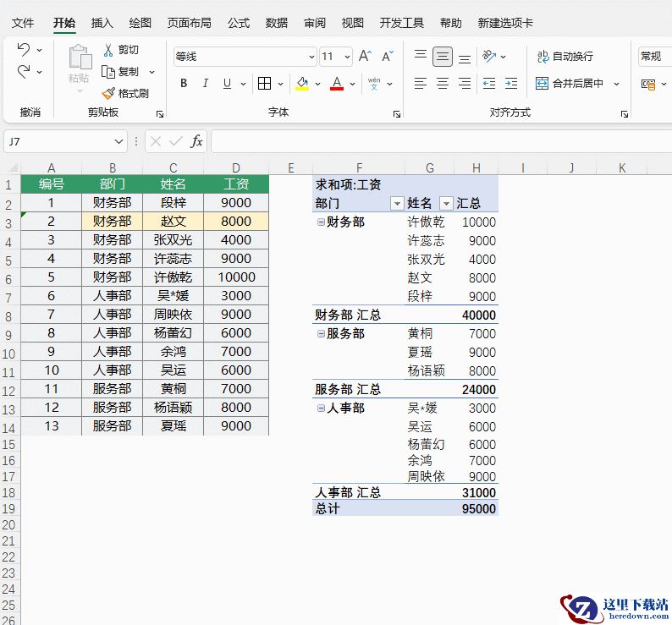Open the 文件 menu
The image size is (672, 625).
coord(23,23)
